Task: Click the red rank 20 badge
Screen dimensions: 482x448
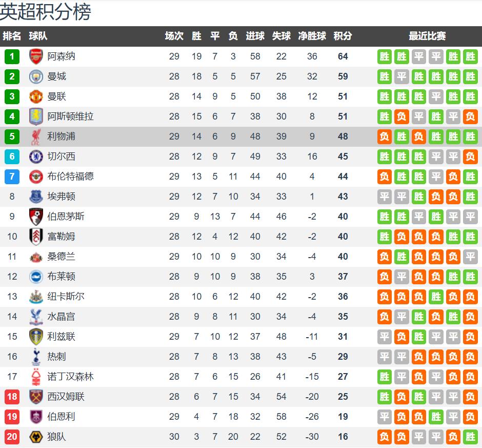Action: point(12,437)
